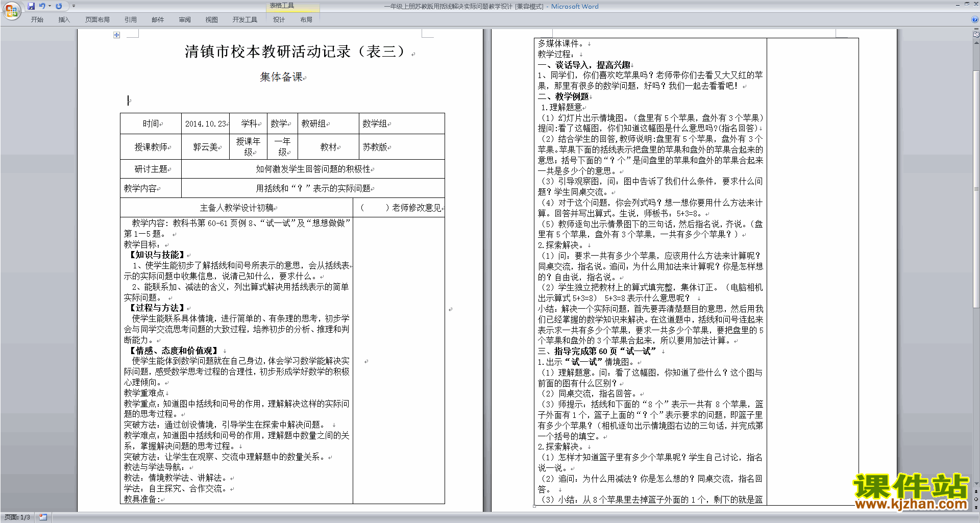Open the 插入 ribbon tab
This screenshot has height=523, width=980.
point(64,20)
